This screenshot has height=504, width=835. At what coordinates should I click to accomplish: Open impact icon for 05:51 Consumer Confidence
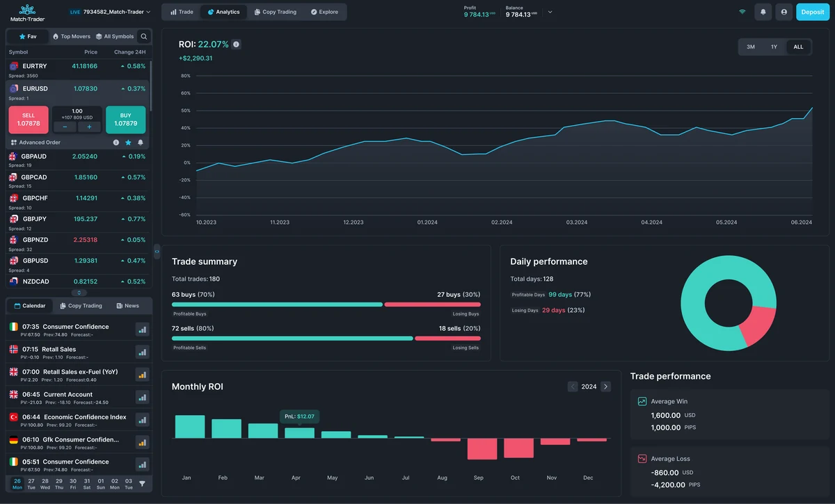pyautogui.click(x=142, y=465)
